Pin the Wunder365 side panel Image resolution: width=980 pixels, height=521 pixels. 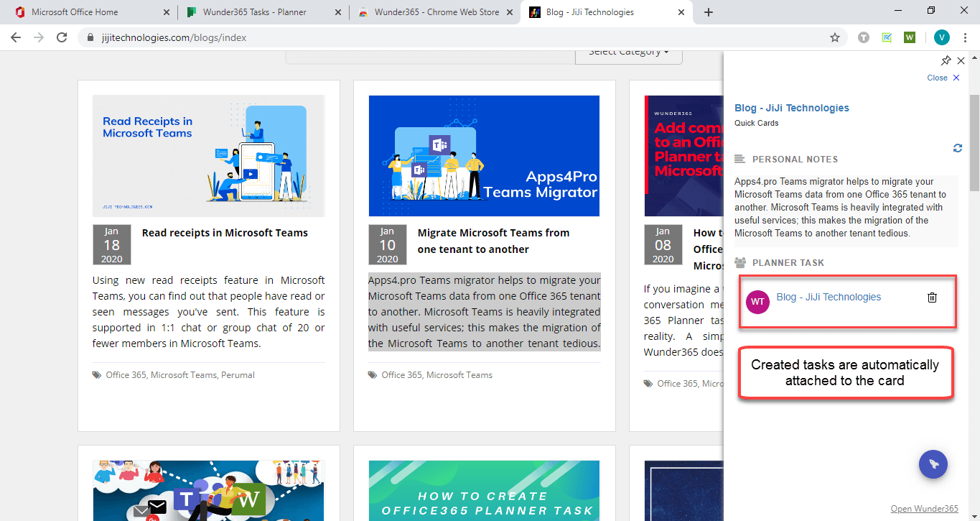point(946,61)
